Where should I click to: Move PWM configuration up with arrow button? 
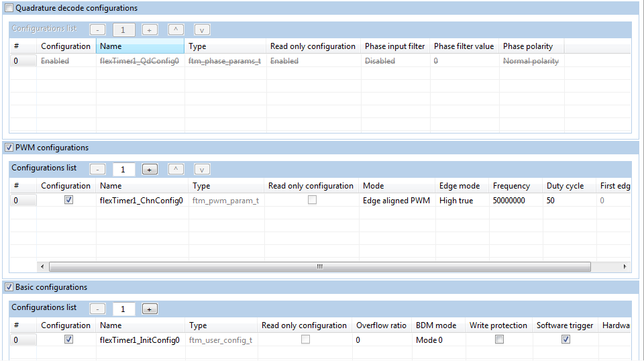[176, 169]
